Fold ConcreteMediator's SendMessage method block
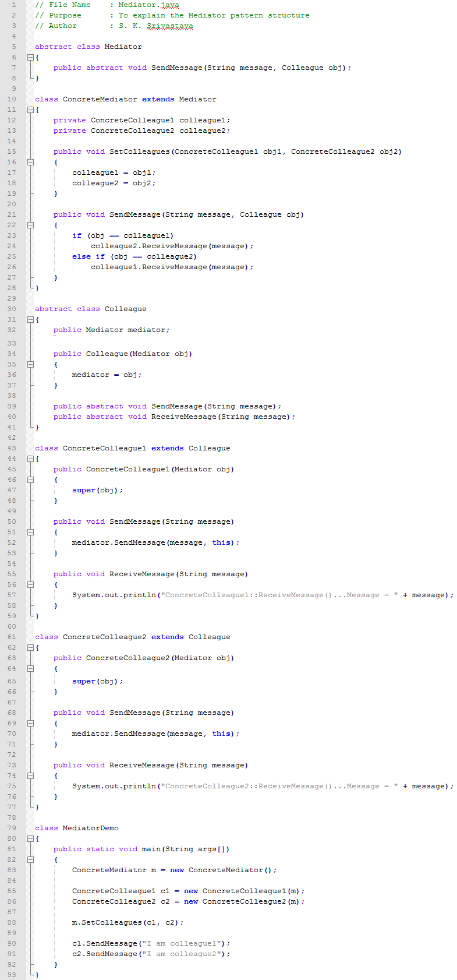This screenshot has height=980, width=457. [30, 225]
